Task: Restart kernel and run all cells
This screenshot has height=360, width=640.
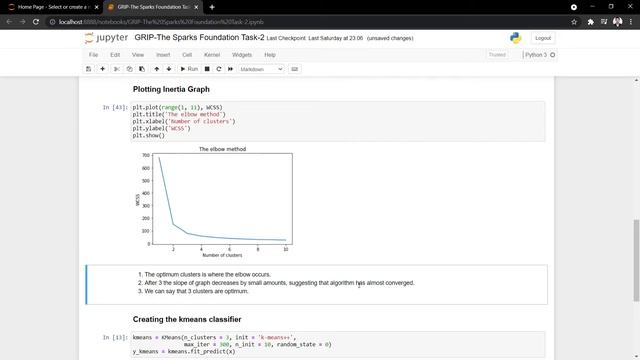Action: [230, 69]
